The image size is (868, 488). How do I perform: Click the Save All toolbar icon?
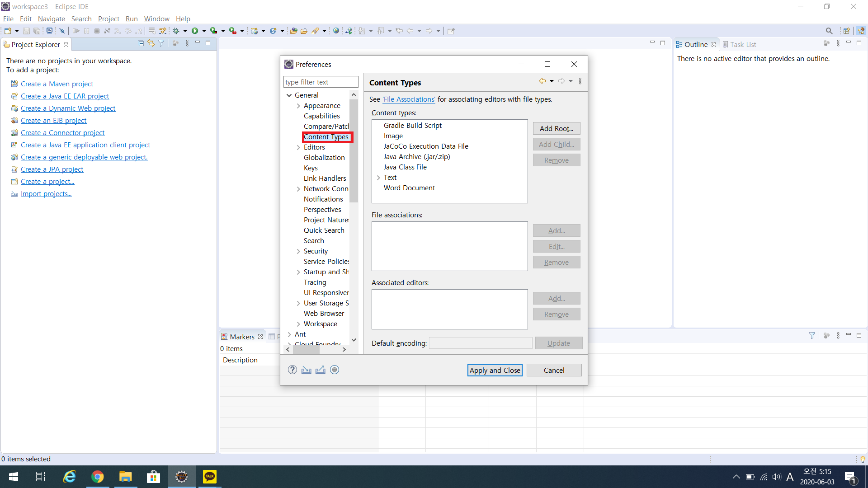(x=37, y=31)
